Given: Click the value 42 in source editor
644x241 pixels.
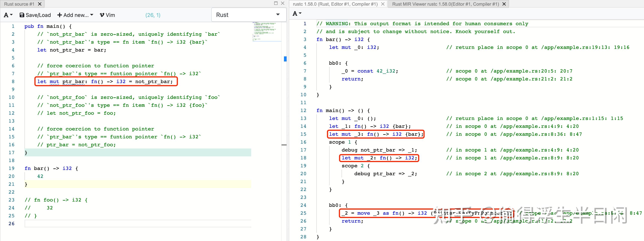Looking at the screenshot, I should pyautogui.click(x=40, y=176).
